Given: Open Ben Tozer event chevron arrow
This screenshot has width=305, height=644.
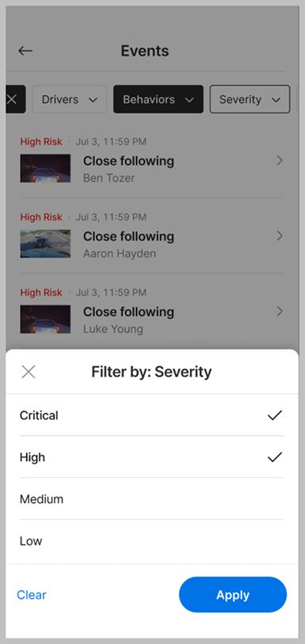Looking at the screenshot, I should 280,161.
